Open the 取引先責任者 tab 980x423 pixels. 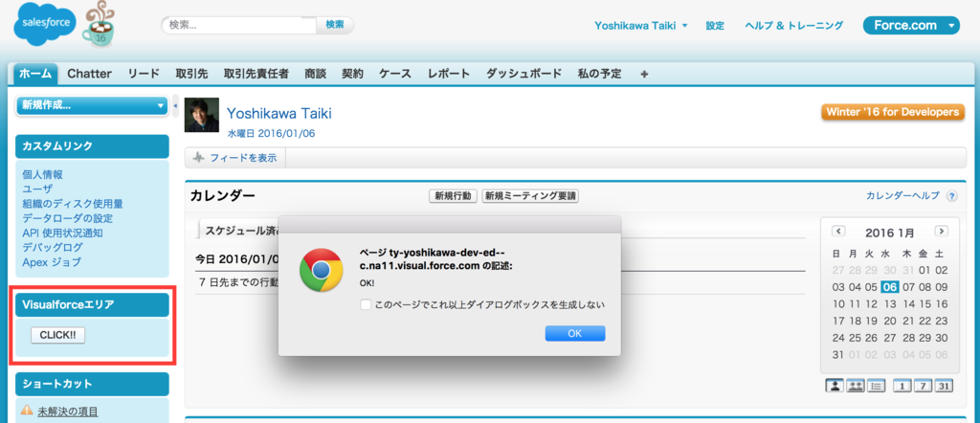point(256,74)
